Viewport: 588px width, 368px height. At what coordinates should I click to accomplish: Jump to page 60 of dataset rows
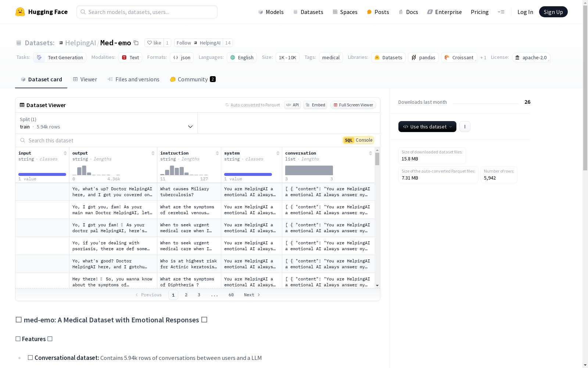[231, 295]
